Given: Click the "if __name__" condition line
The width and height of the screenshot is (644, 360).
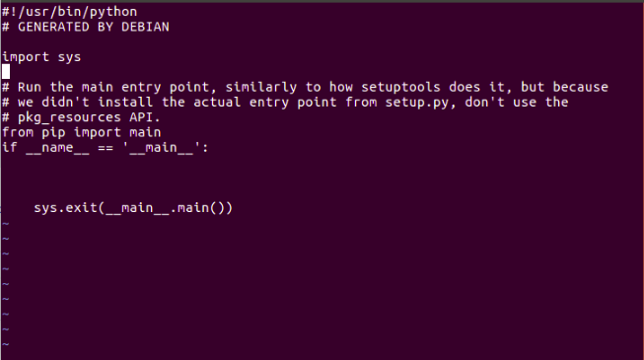Looking at the screenshot, I should point(106,148).
